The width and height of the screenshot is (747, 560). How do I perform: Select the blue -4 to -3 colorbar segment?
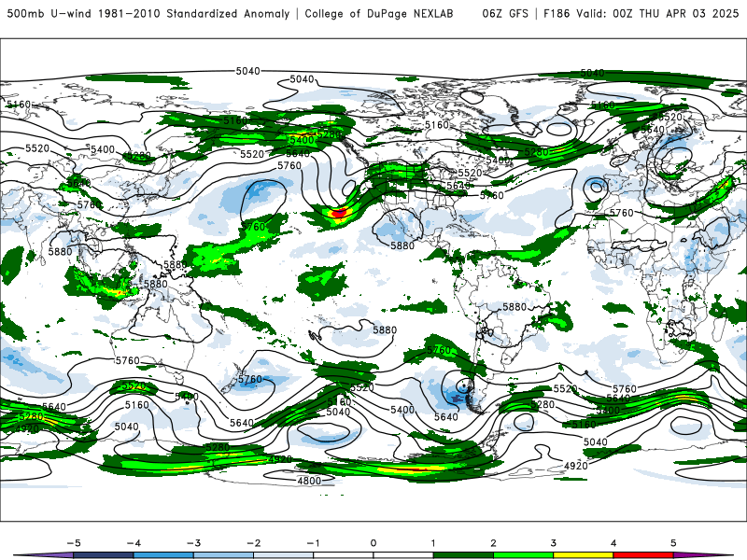163,555
